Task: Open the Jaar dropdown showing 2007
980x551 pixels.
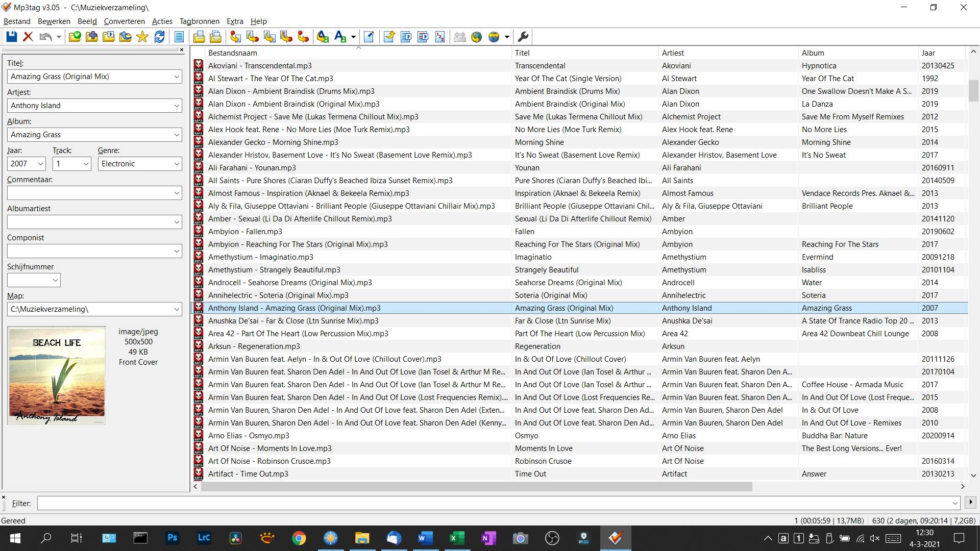Action: 41,164
